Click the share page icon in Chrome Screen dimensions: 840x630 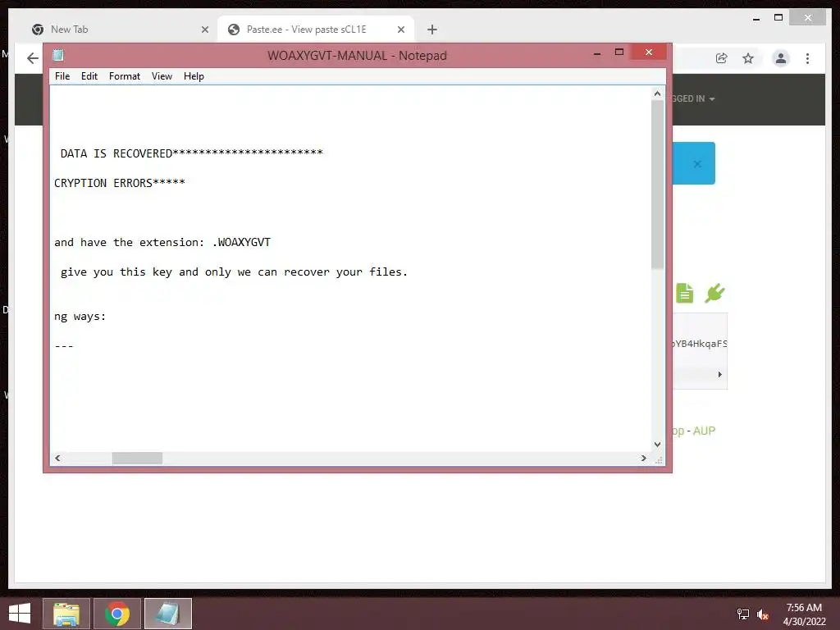tap(722, 58)
